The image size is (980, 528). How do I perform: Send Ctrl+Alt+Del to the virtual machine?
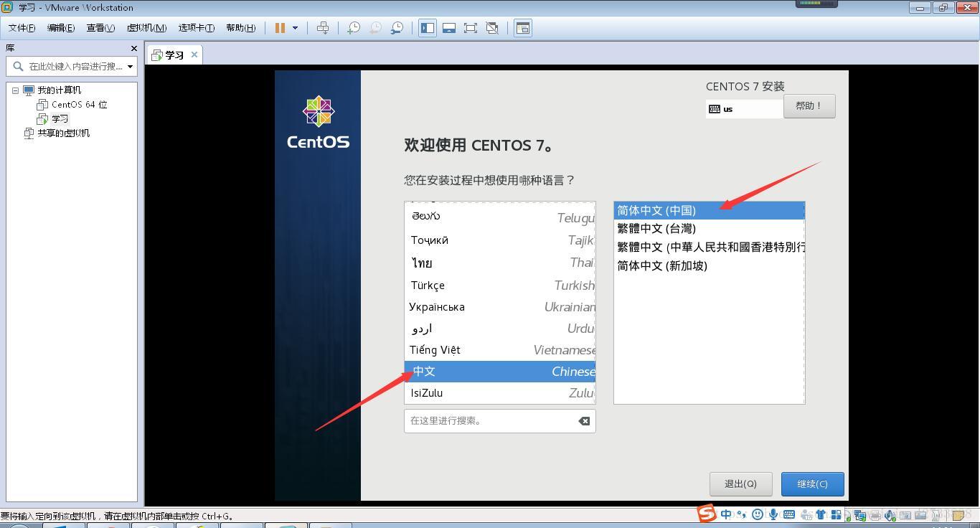click(x=323, y=28)
